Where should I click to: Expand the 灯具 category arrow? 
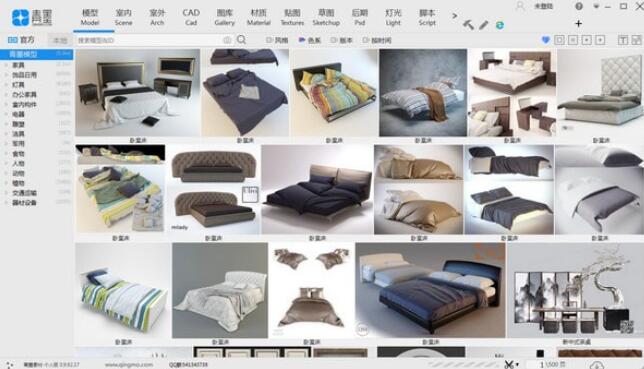coord(6,85)
